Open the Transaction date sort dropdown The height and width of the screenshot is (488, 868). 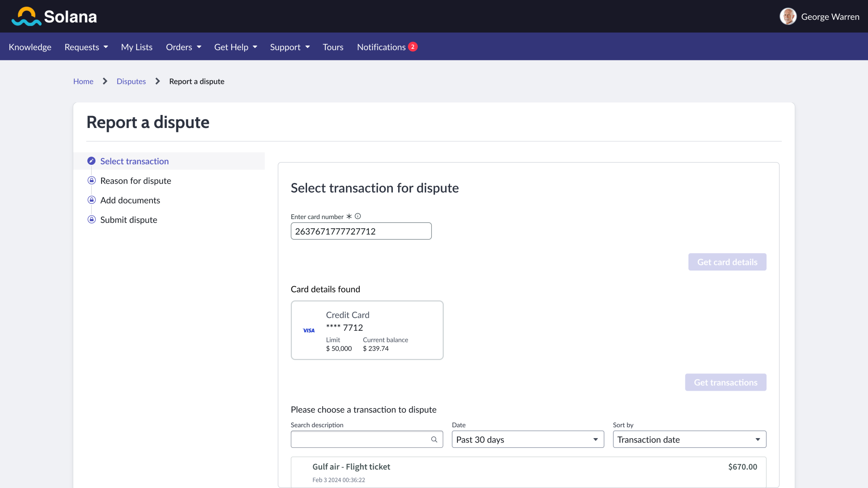point(689,439)
